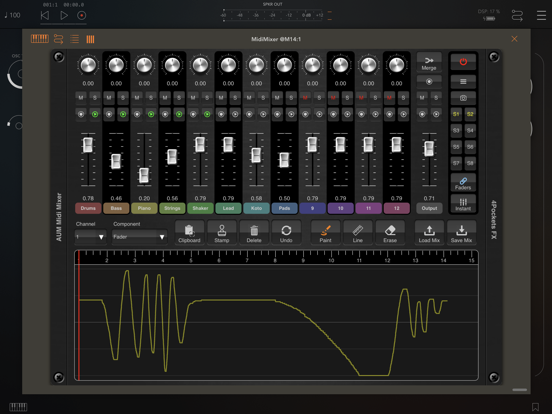This screenshot has height=414, width=552.
Task: Toggle the green play button on Strings
Action: tap(179, 114)
